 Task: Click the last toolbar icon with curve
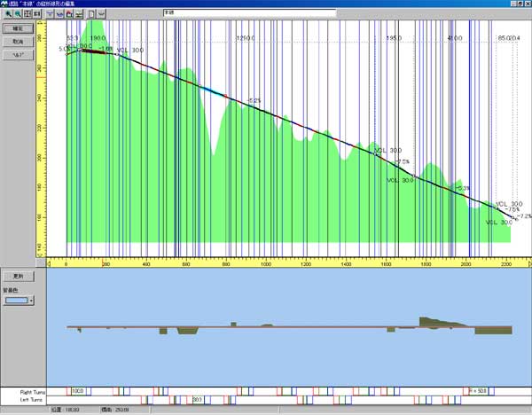point(101,14)
